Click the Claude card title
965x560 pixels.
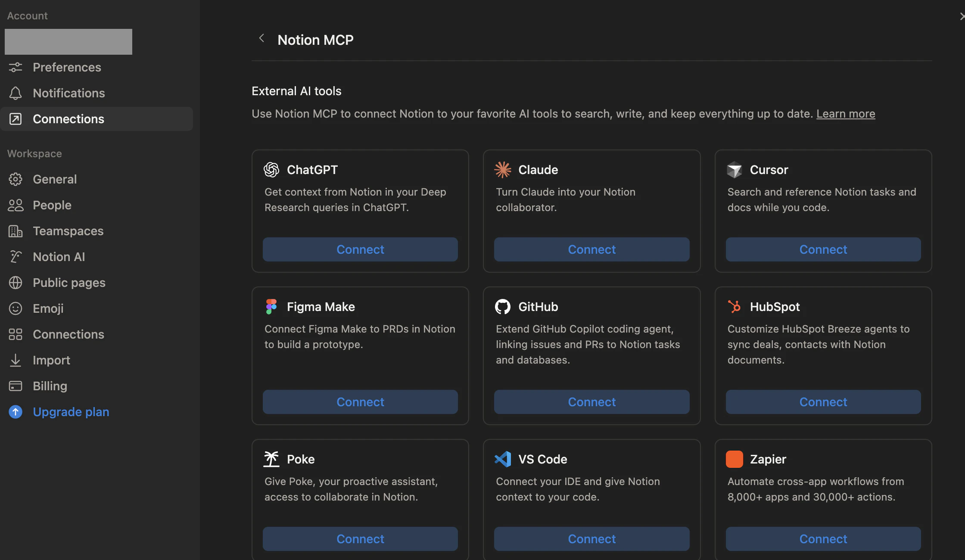(x=538, y=170)
